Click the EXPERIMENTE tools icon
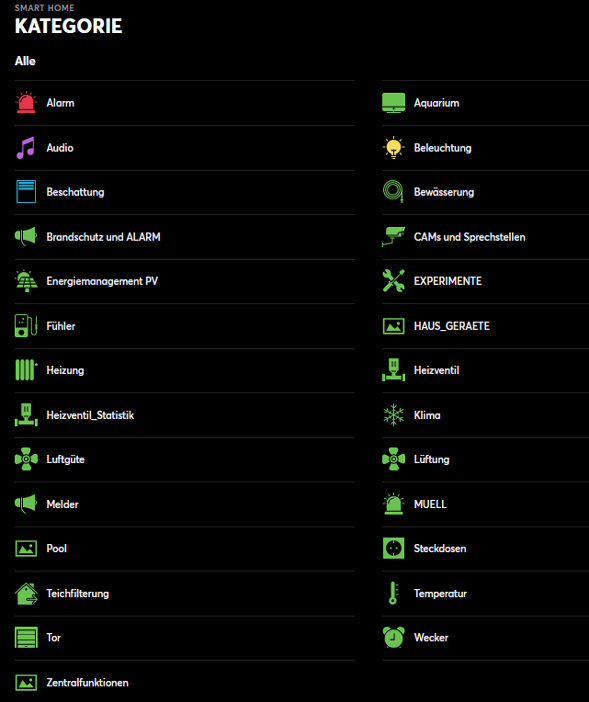The image size is (589, 702). point(393,281)
